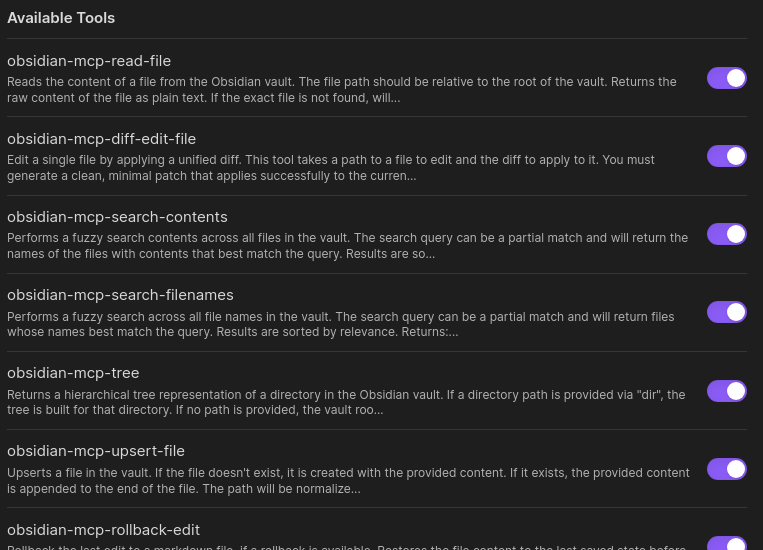
Task: Toggle off obsidian-mcp-diff-edit-file switch
Action: tap(726, 156)
